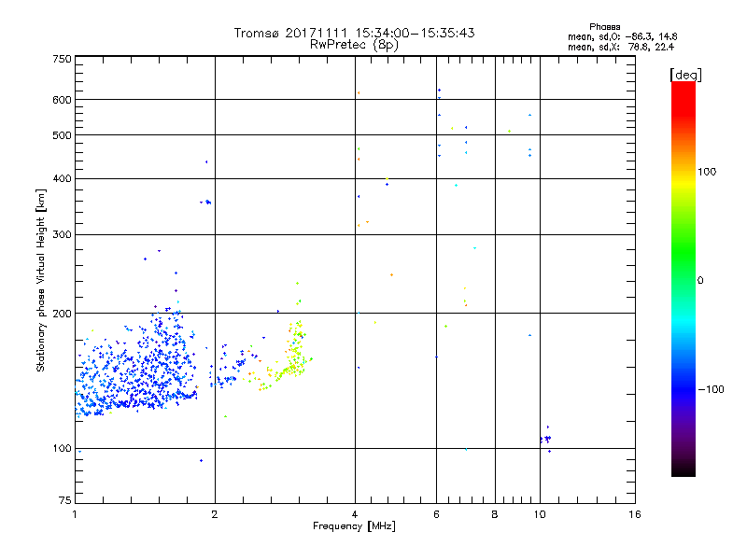747x560 pixels.
Task: Click the 'mean, sd,O: -86.3, 14.8' statistics line
Action: [x=622, y=36]
